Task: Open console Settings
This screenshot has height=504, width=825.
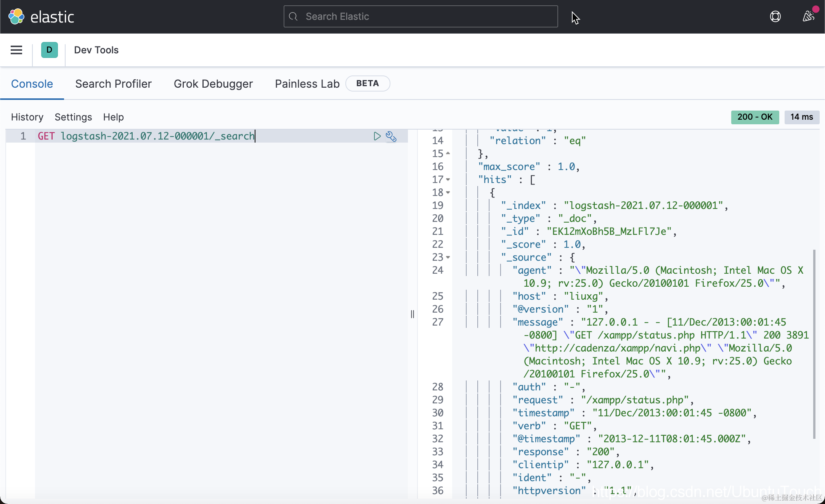Action: coord(73,117)
